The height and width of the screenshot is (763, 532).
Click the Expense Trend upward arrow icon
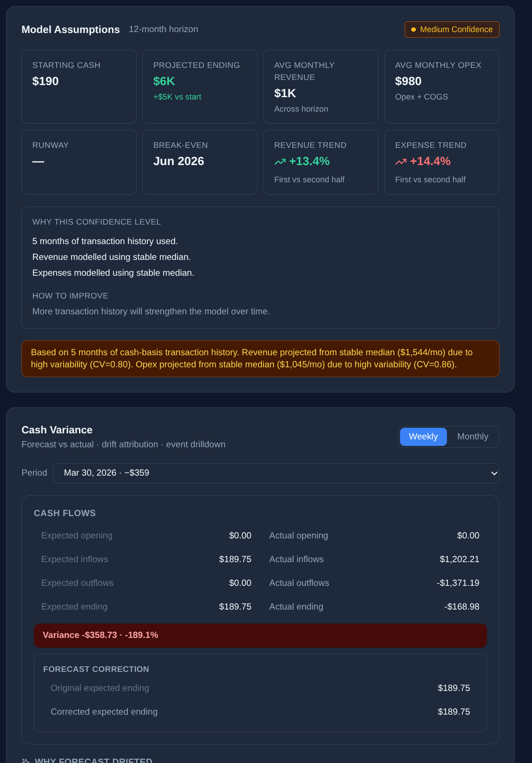click(401, 162)
